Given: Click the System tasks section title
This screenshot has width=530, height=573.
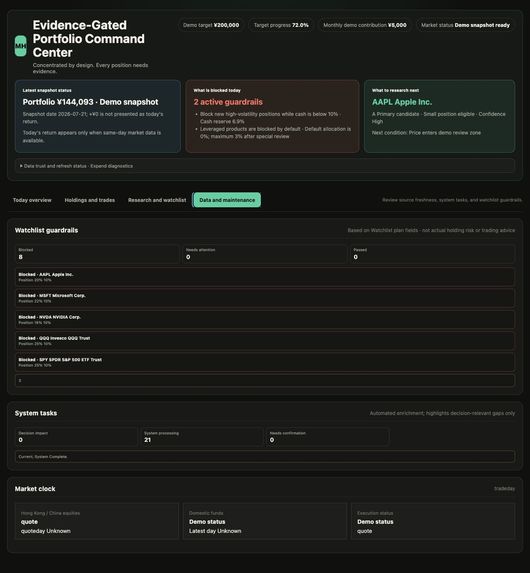Looking at the screenshot, I should [x=36, y=413].
